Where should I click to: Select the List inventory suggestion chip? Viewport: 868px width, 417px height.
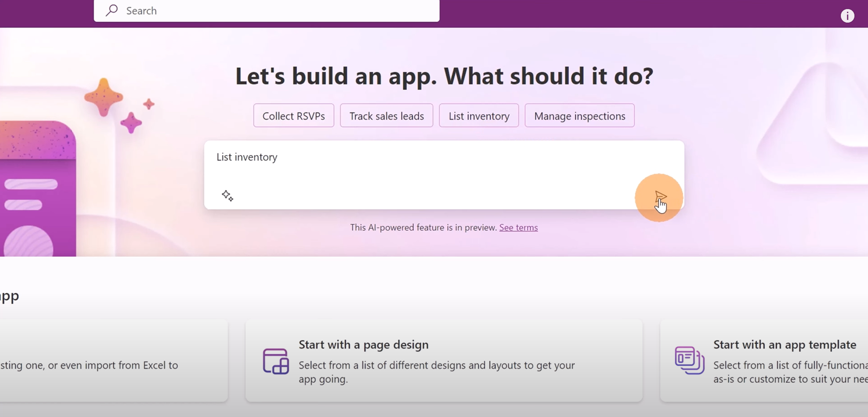pyautogui.click(x=479, y=116)
